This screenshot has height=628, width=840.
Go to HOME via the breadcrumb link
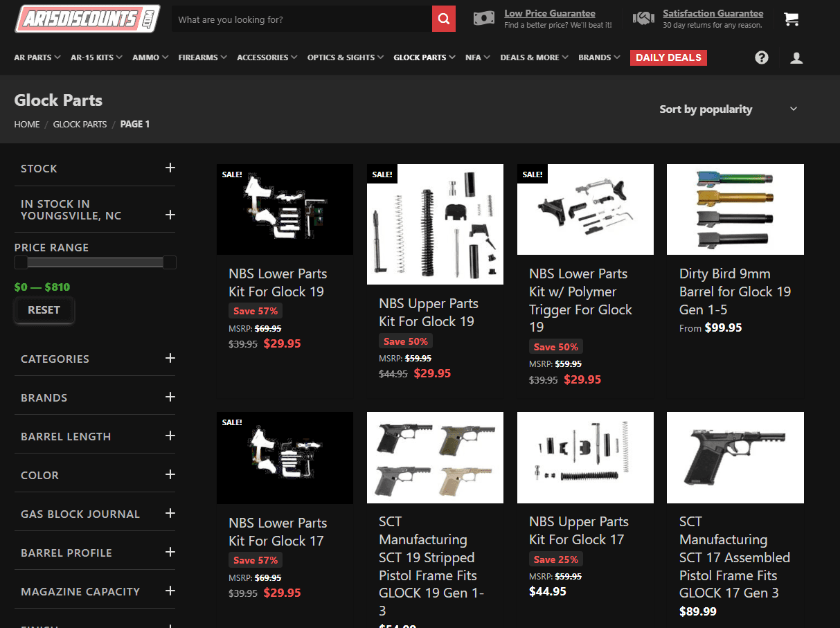tap(26, 124)
